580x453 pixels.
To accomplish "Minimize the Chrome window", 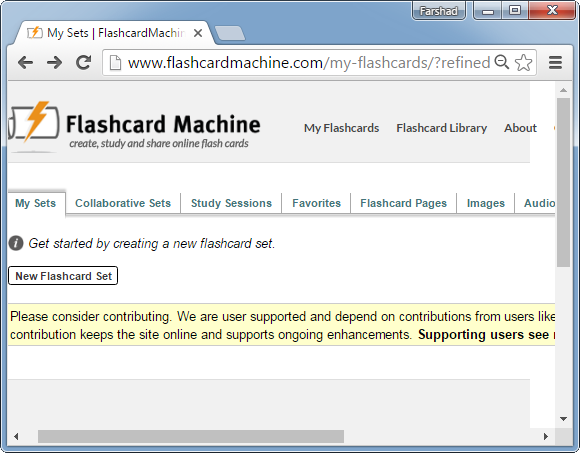I will pos(488,11).
